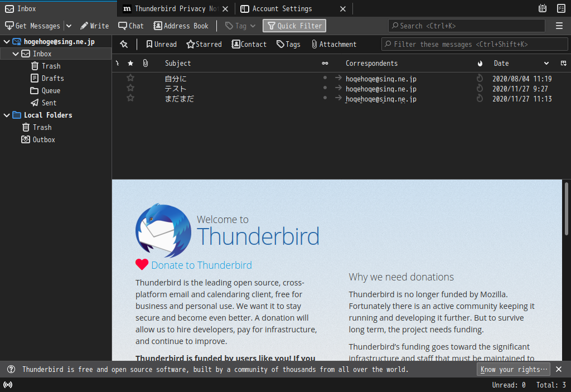The height and width of the screenshot is (392, 571).
Task: Open Trash under Local Folders
Action: pos(42,128)
